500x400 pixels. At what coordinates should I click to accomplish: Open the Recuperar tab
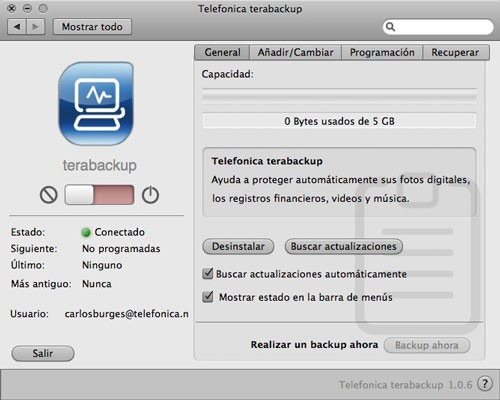456,53
